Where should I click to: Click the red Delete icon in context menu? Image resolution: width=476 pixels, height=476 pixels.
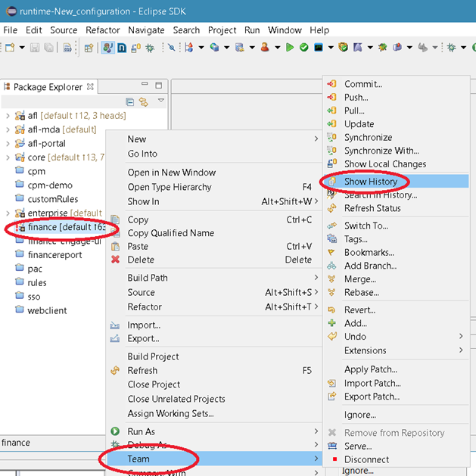tap(116, 260)
